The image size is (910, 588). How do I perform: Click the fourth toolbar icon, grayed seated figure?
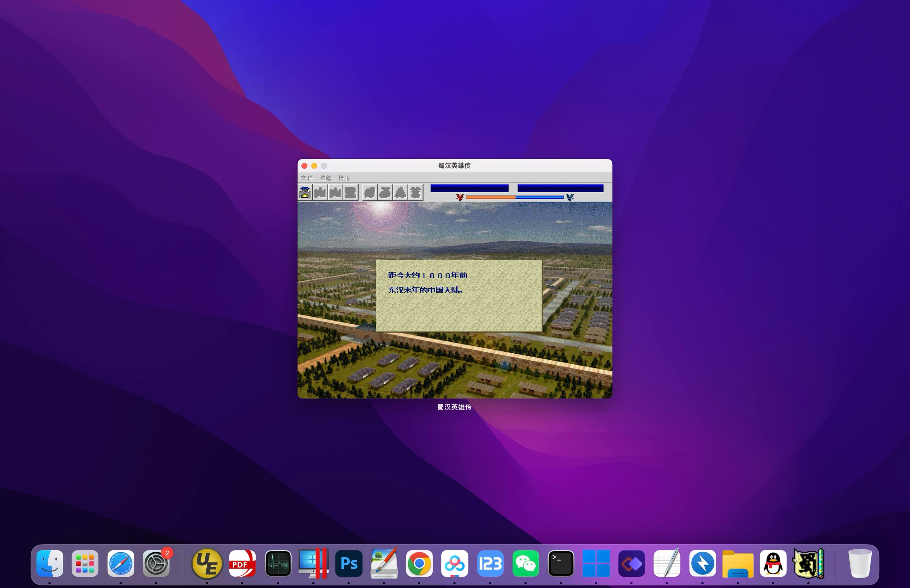click(x=351, y=192)
